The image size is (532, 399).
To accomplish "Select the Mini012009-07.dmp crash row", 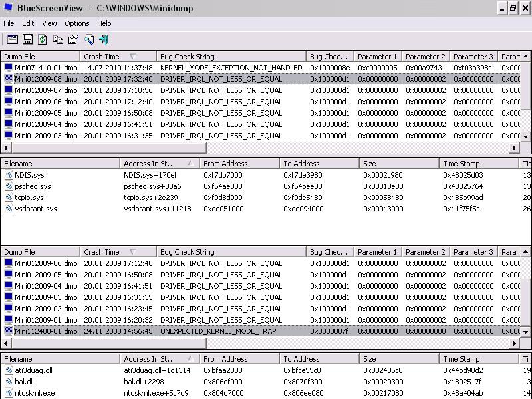I will coord(261,90).
